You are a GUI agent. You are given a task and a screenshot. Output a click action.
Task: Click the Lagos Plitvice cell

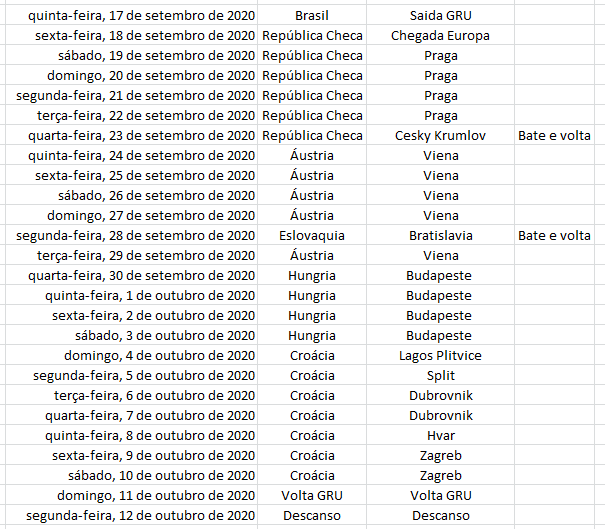tap(440, 356)
